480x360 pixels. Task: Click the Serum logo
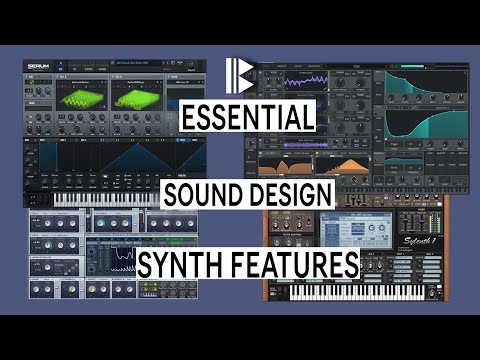coord(38,66)
